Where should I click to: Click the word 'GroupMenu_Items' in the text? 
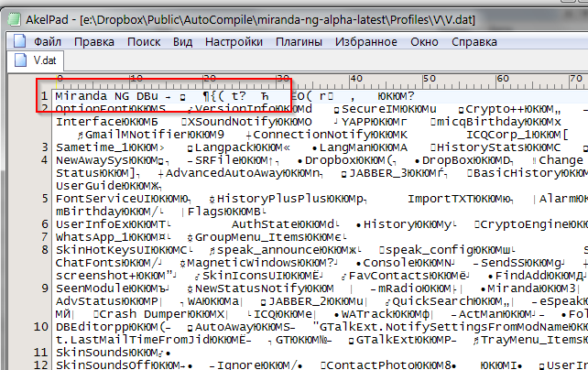[249, 237]
